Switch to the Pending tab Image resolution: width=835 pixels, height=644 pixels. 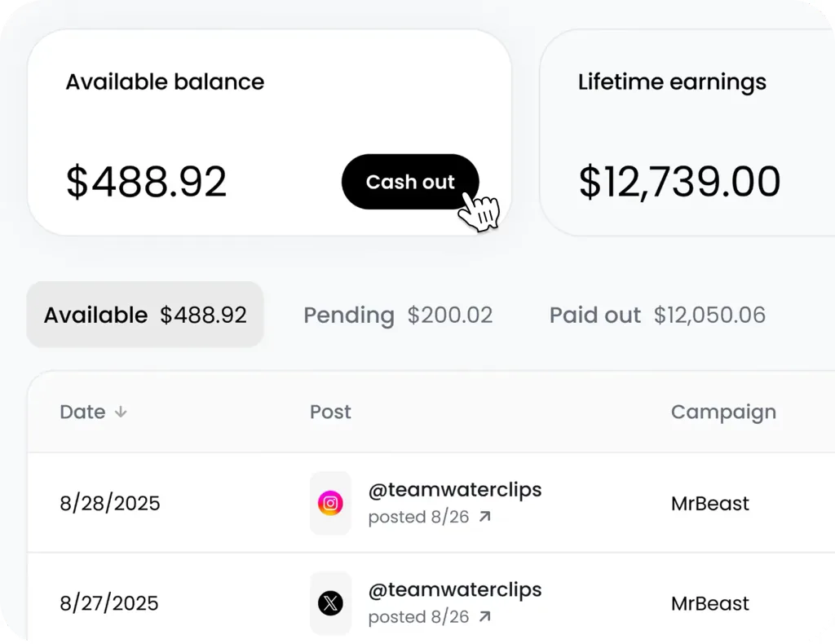(x=398, y=315)
